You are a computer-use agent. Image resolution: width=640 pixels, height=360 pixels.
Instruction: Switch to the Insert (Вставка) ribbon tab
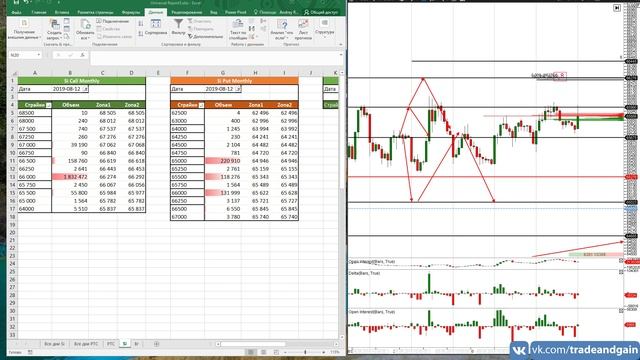(x=62, y=12)
